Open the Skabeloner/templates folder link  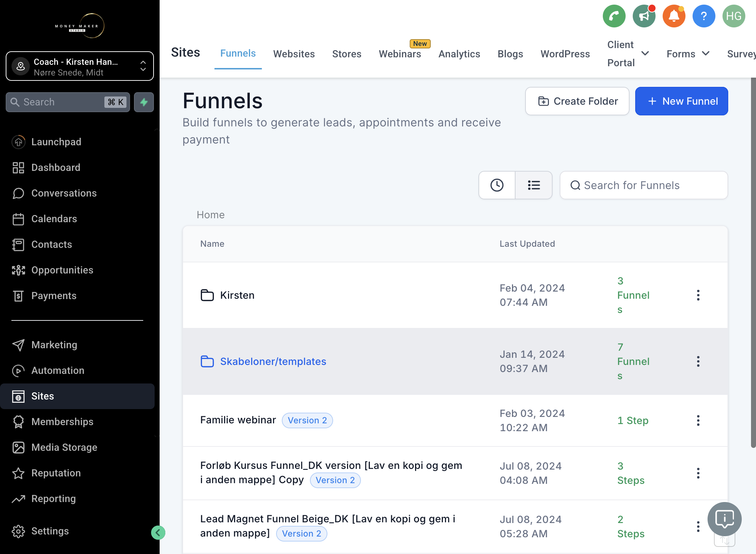pyautogui.click(x=273, y=361)
